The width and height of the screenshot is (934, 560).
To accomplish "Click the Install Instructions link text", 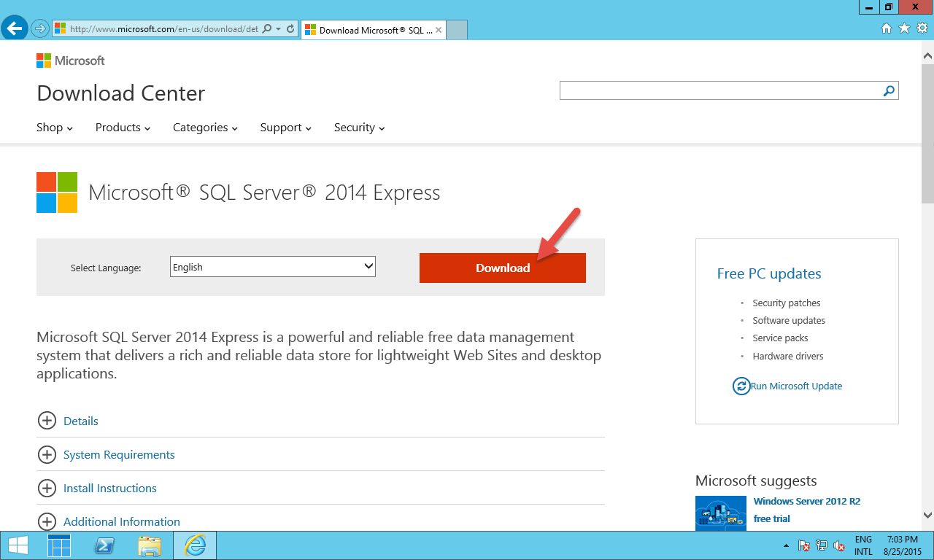I will click(110, 488).
